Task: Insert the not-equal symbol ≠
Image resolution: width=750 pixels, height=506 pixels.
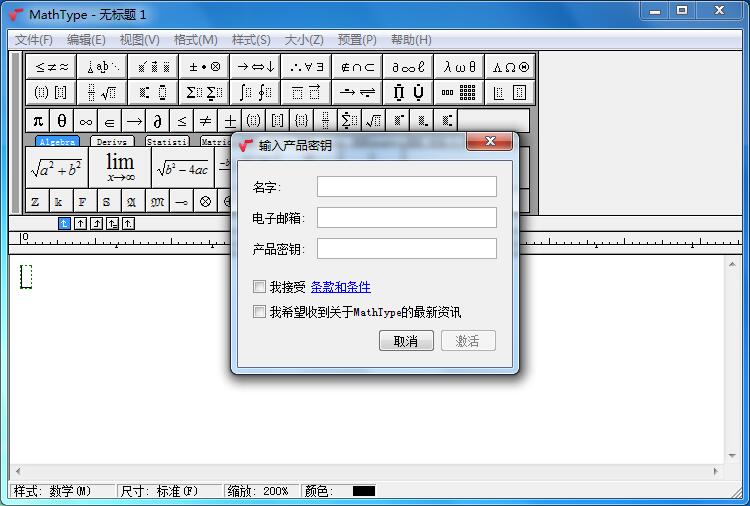Action: click(205, 121)
